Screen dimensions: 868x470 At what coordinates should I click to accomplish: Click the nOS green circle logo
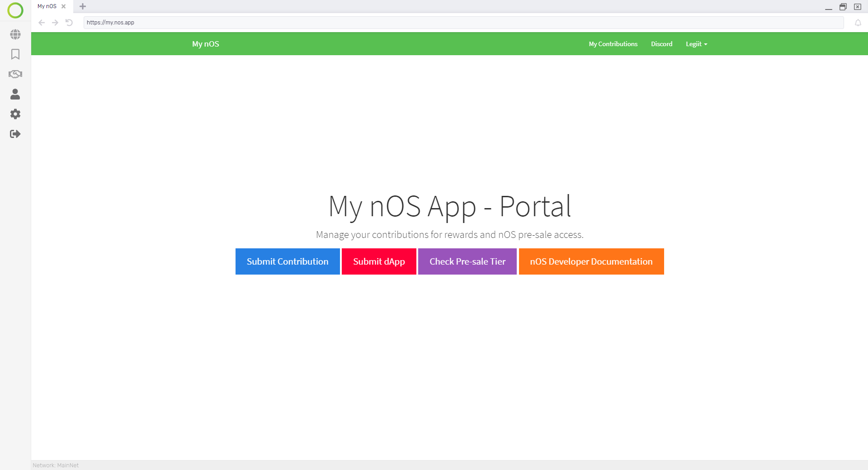[x=15, y=10]
